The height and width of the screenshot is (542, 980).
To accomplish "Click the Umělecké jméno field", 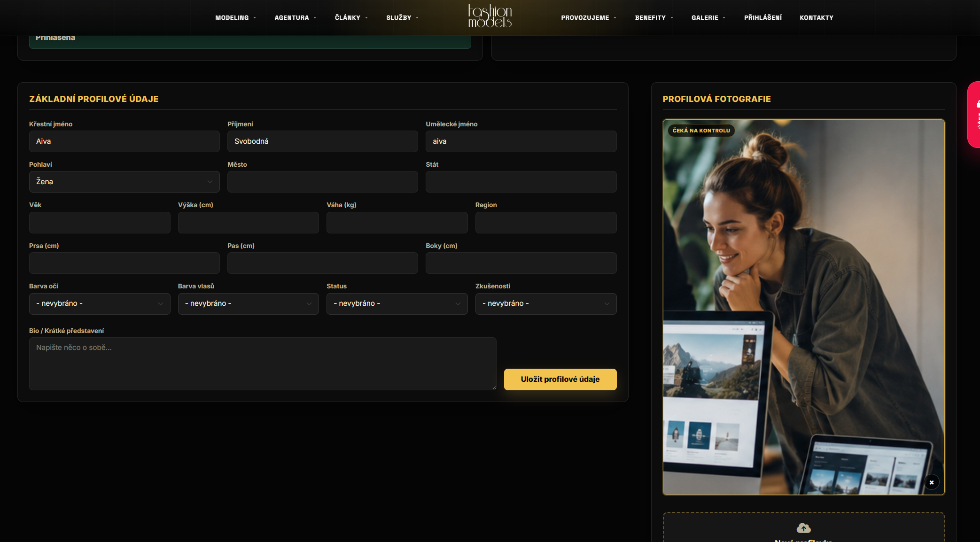I will [x=521, y=141].
